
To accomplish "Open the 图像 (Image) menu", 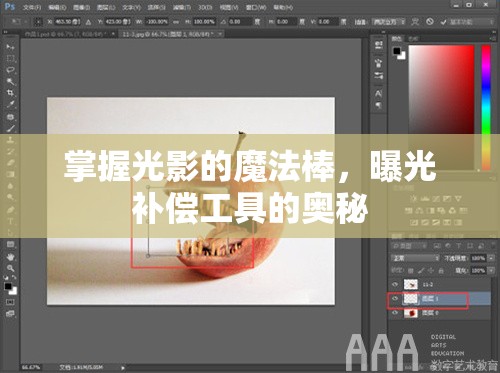I will tap(81, 7).
